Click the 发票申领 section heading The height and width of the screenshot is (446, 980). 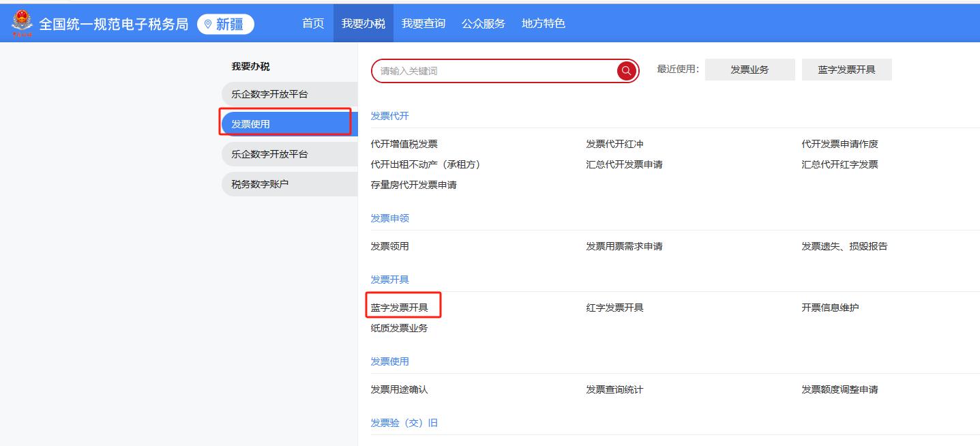click(x=389, y=218)
